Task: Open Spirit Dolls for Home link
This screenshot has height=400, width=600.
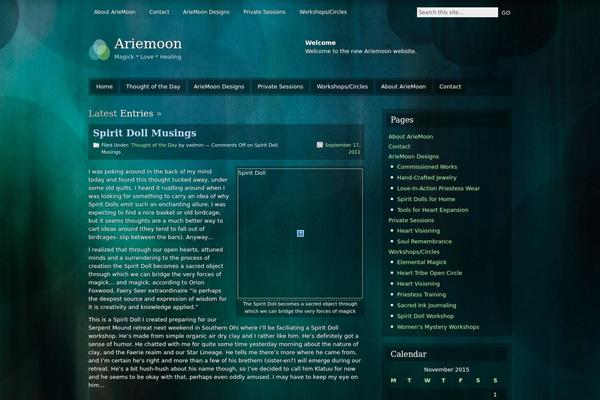Action: 426,199
